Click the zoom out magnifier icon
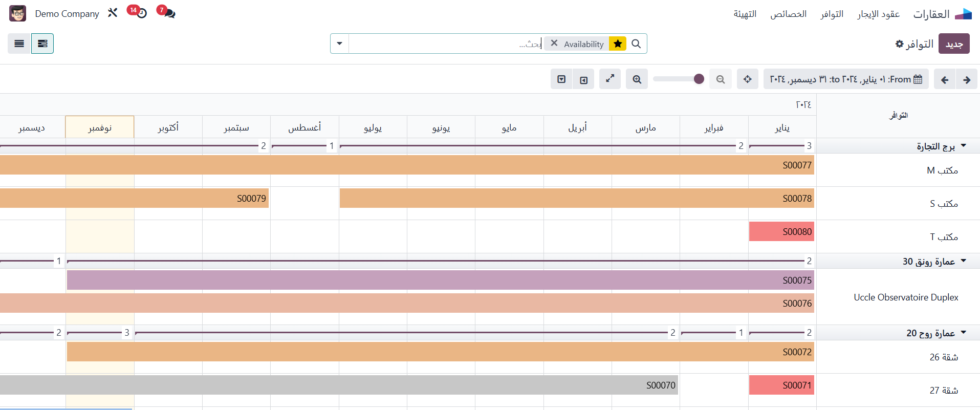Screen dimensions: 980x410 pos(720,79)
